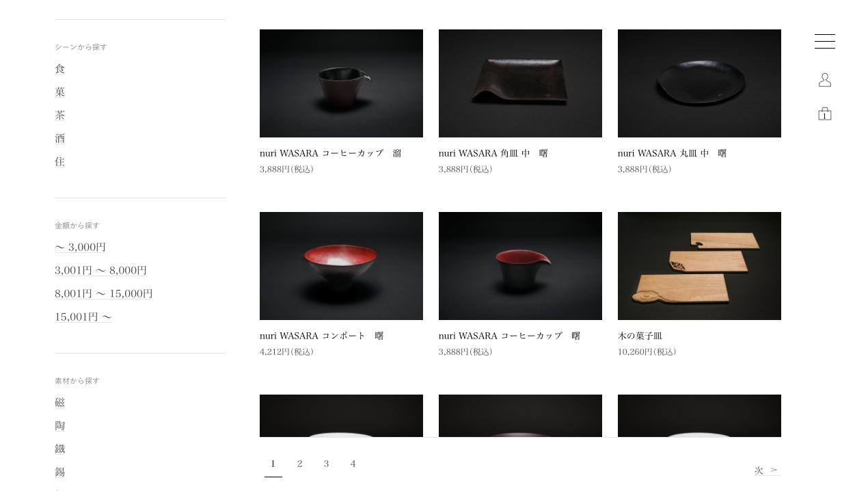This screenshot has width=868, height=491.
Task: Filter by material 磁
Action: tap(60, 402)
